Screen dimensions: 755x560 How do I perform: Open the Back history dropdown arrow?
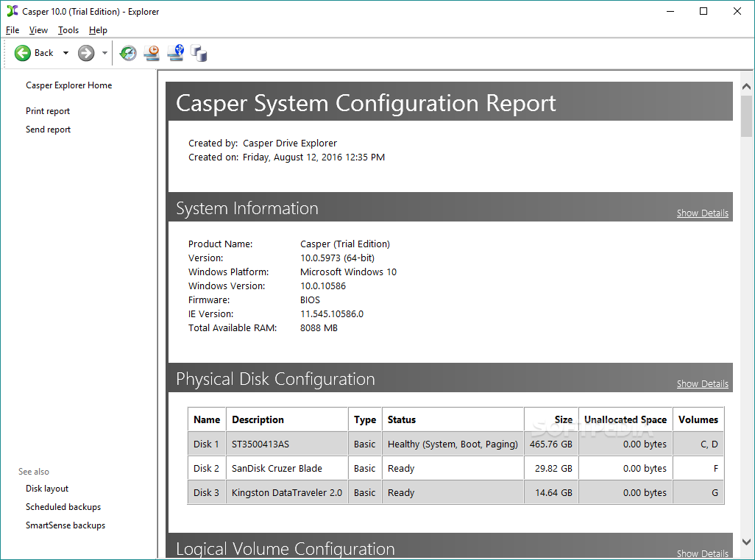pyautogui.click(x=66, y=53)
